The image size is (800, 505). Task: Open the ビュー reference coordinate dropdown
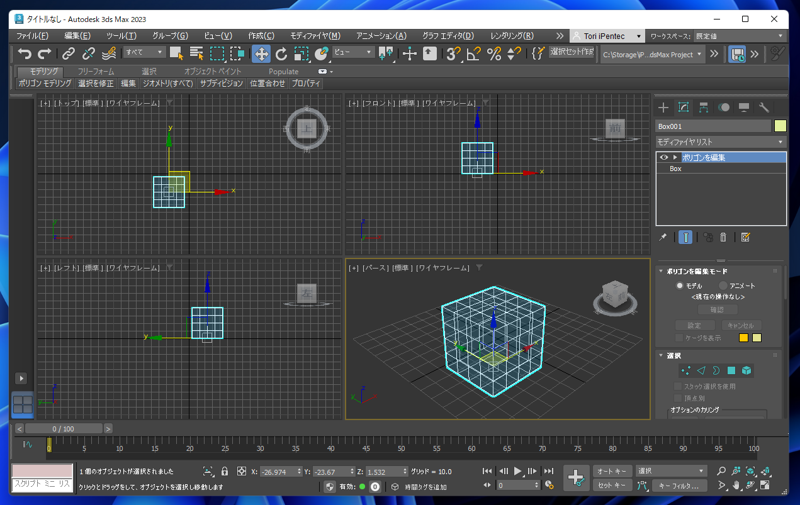[x=353, y=53]
